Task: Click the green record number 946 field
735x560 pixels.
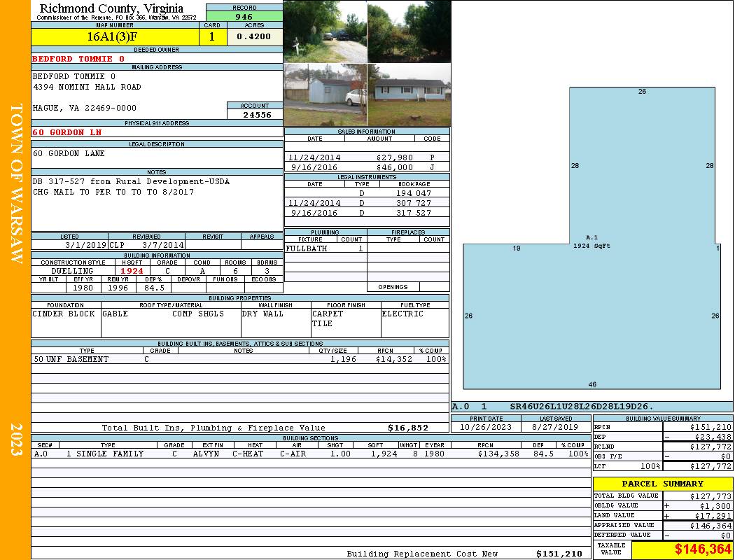Action: tap(244, 17)
